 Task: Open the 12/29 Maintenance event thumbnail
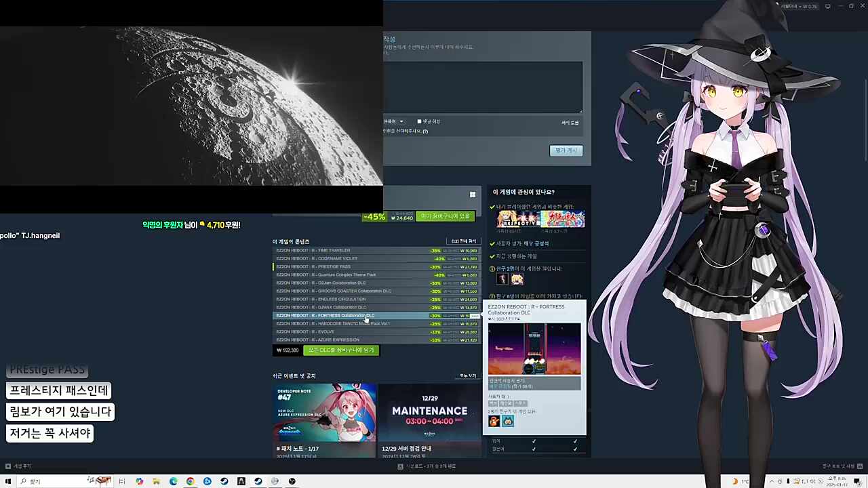coord(429,412)
